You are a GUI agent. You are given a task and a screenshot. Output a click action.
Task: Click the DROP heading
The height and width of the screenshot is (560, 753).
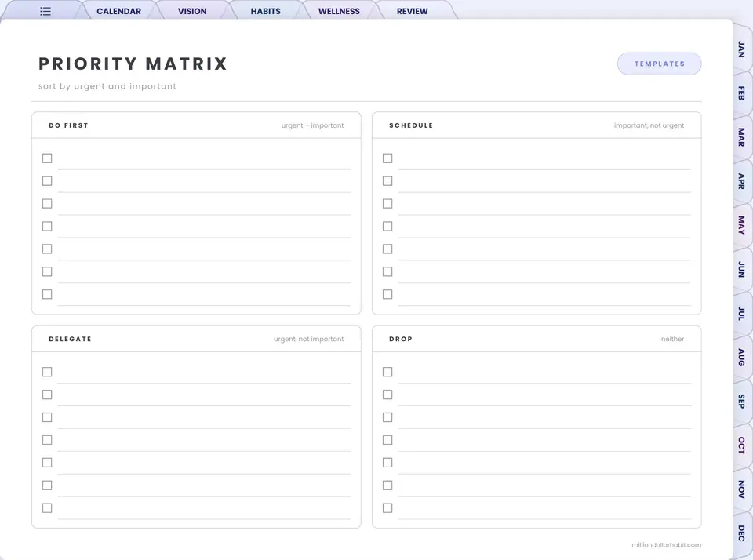pos(401,339)
